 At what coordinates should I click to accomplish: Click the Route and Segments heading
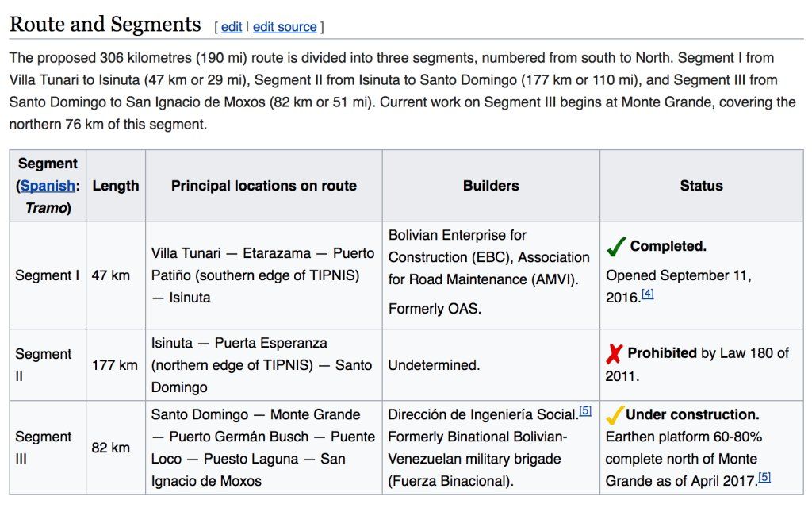[105, 25]
